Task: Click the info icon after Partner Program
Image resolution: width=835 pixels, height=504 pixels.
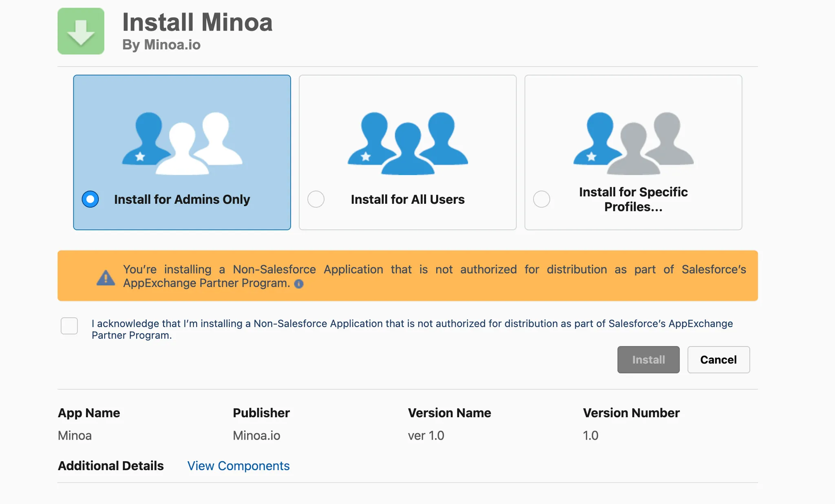Action: pyautogui.click(x=299, y=284)
